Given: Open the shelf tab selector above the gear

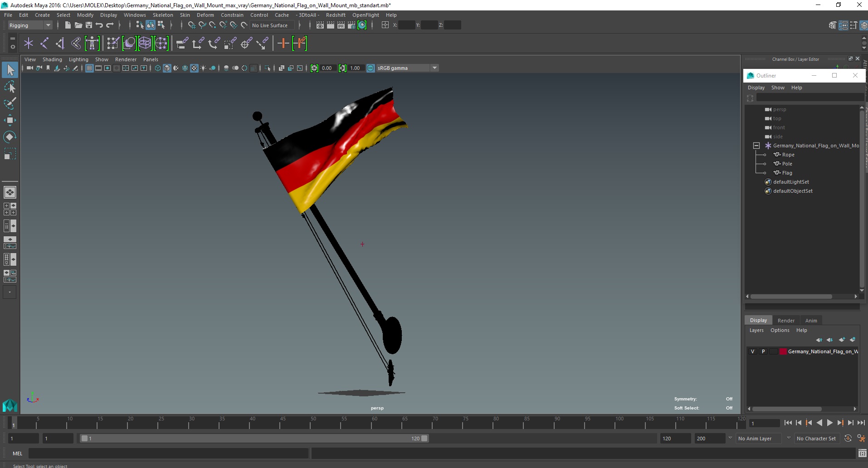Looking at the screenshot, I should (x=12, y=39).
